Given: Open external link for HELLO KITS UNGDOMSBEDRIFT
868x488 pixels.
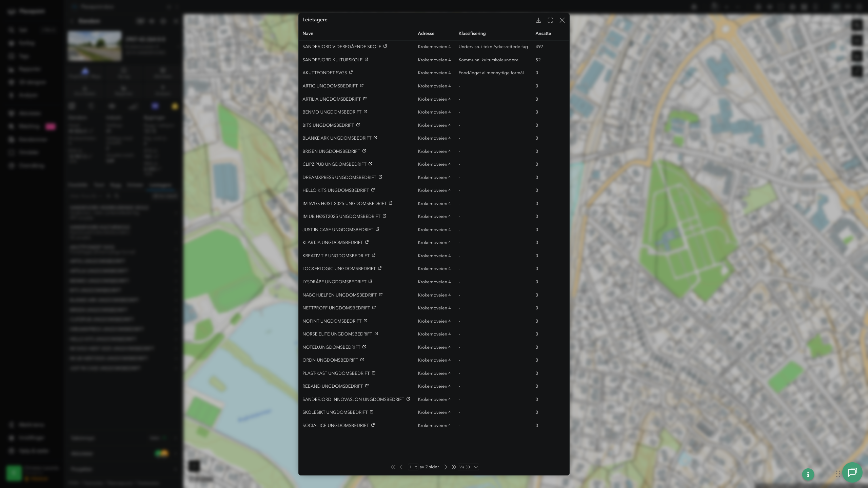Looking at the screenshot, I should tap(373, 190).
